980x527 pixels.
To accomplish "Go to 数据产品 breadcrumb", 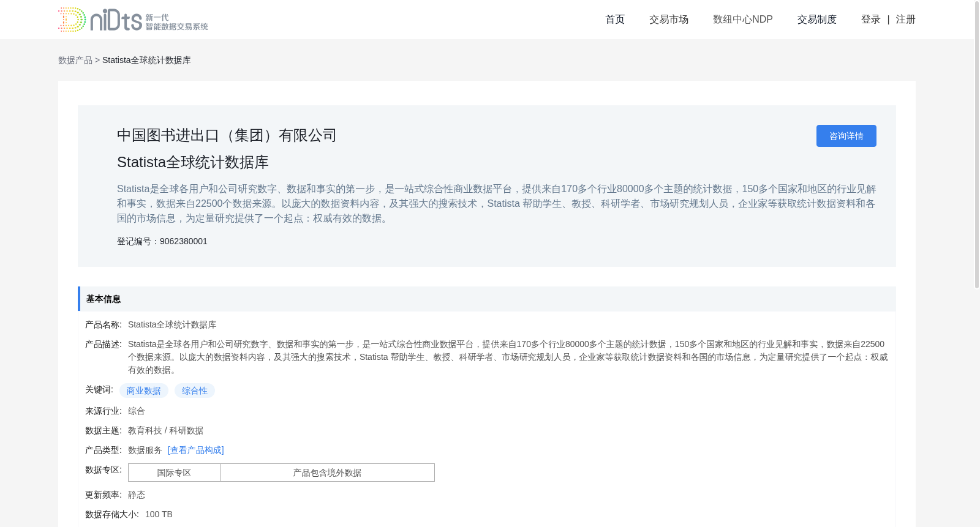I will click(75, 60).
